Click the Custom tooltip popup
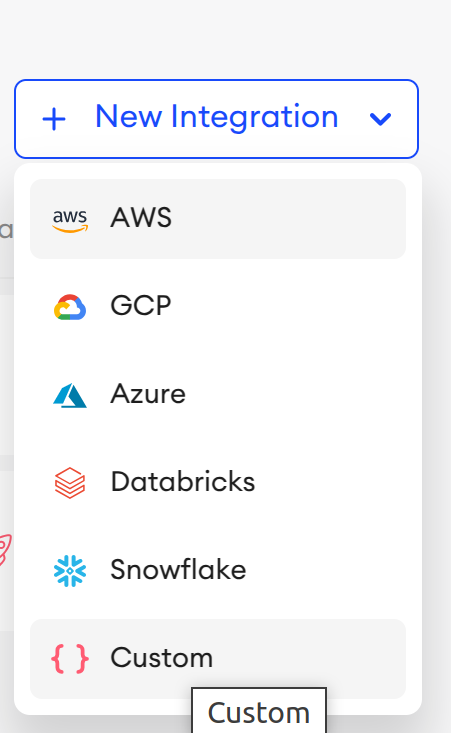The height and width of the screenshot is (733, 451). pyautogui.click(x=259, y=711)
